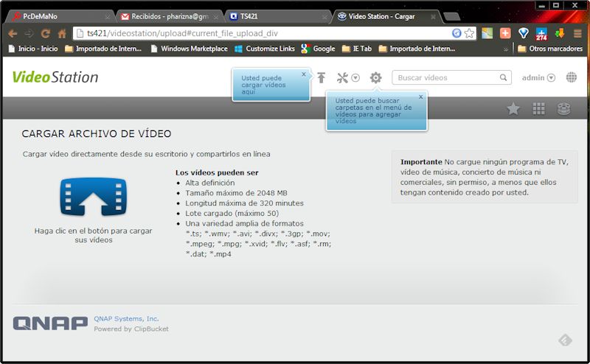Screen dimensions: 590x364
Task: Click the globe language icon
Action: coord(571,77)
